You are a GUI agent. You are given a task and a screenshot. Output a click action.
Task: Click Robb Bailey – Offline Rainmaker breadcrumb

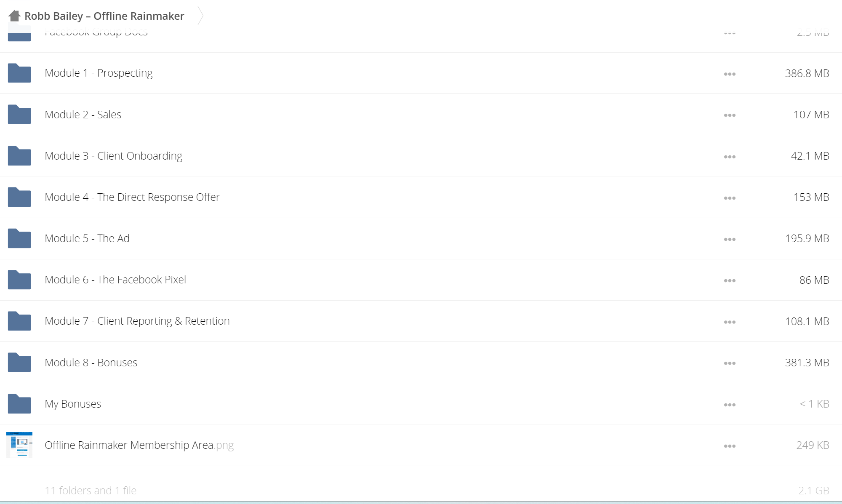[104, 16]
